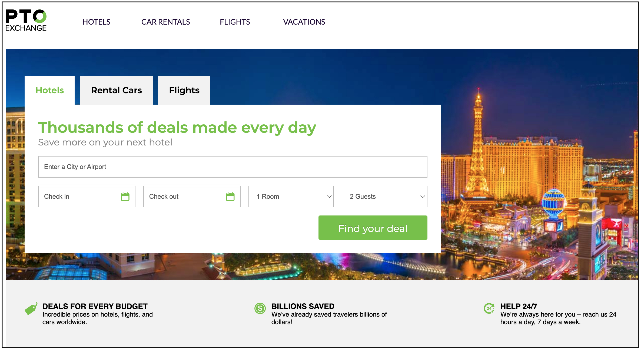
Task: Select the Hotels tab
Action: click(50, 90)
